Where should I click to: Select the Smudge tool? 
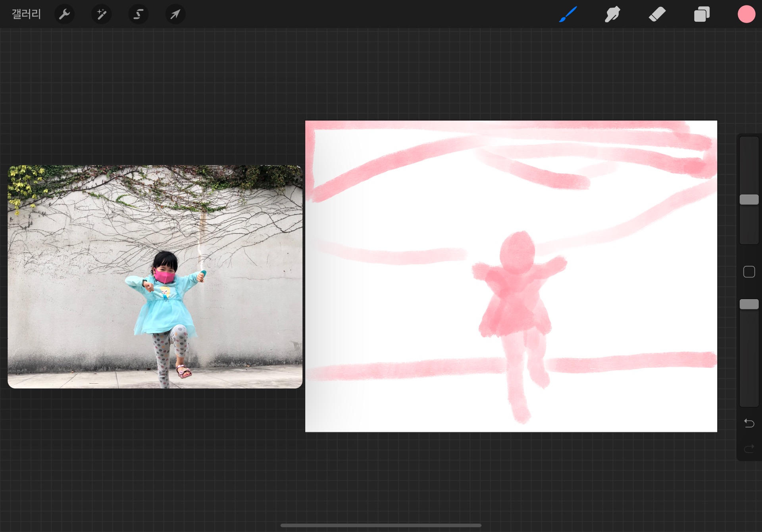pyautogui.click(x=612, y=14)
